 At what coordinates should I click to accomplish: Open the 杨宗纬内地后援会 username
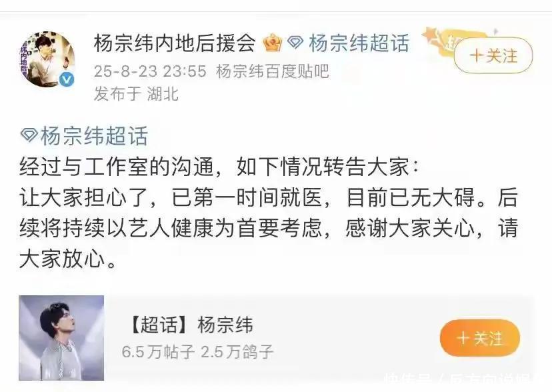[x=175, y=43]
